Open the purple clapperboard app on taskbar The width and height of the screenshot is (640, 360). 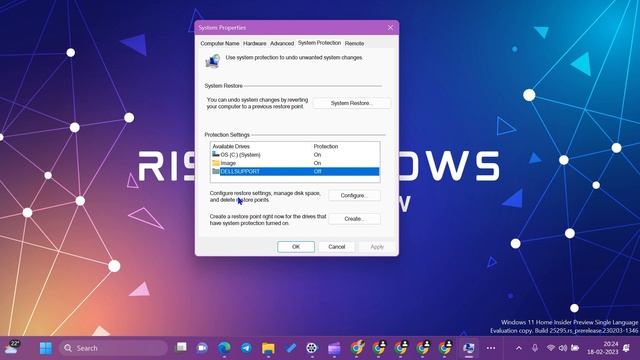click(x=334, y=348)
